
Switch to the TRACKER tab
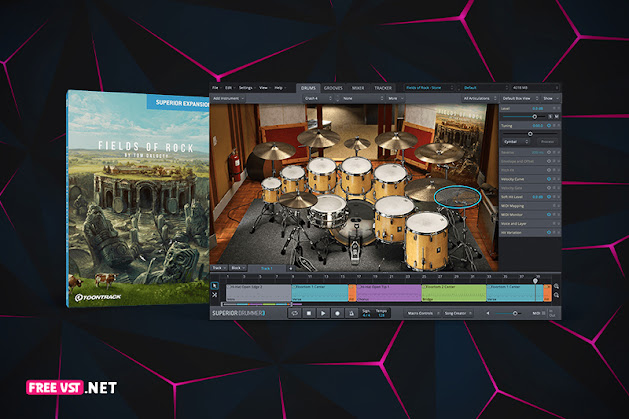[383, 88]
